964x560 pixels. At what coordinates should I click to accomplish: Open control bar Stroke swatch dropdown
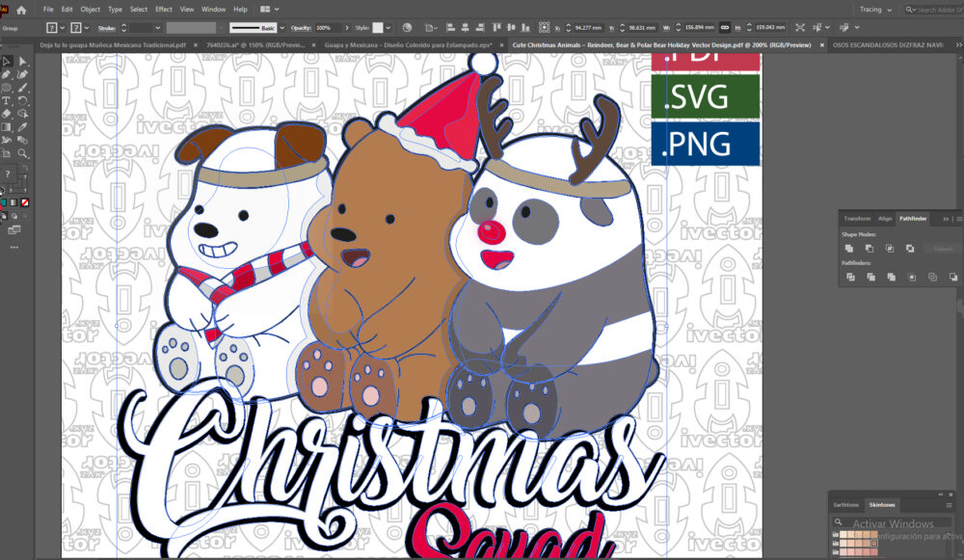tap(87, 28)
